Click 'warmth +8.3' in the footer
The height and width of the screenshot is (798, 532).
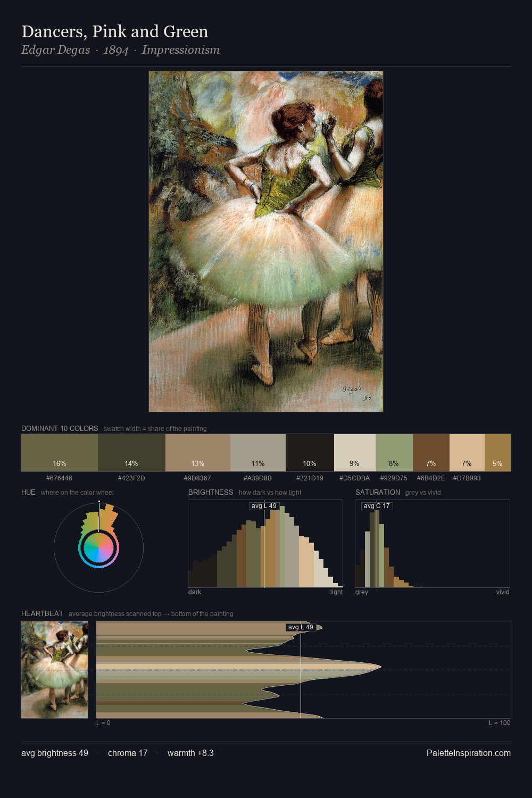click(x=190, y=753)
